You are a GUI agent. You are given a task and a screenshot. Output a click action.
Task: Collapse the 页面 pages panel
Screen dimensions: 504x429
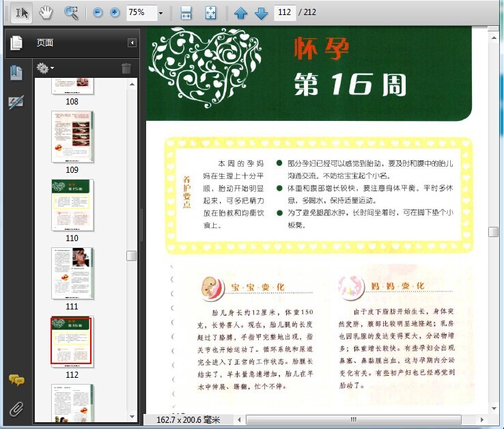point(132,43)
